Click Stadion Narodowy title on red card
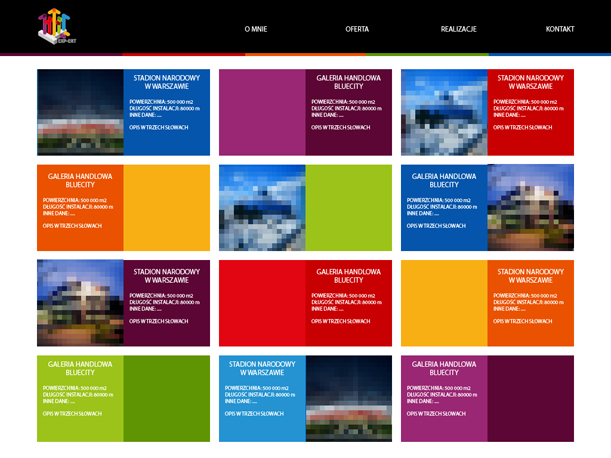The width and height of the screenshot is (611, 458). click(x=530, y=82)
